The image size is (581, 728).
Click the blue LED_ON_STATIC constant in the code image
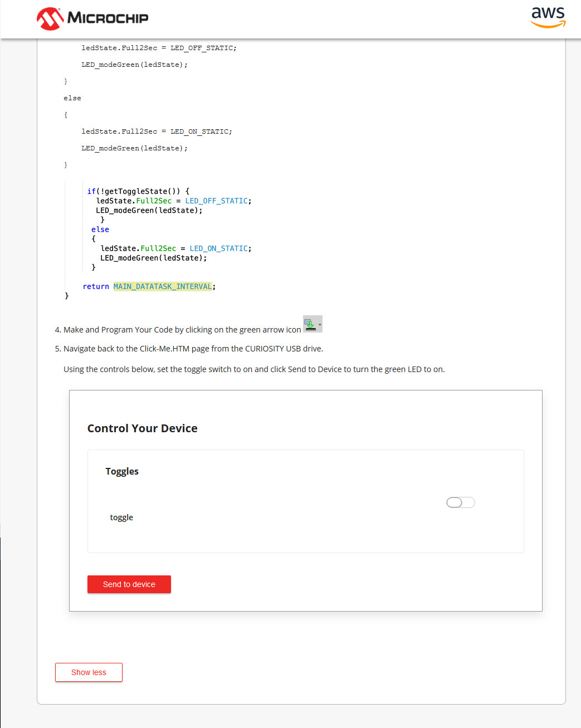coord(219,248)
